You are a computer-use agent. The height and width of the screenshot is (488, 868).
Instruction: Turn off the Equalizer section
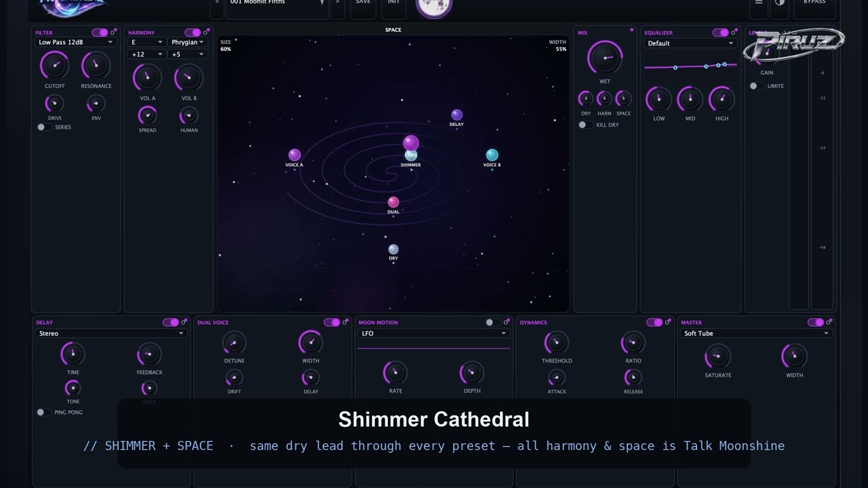point(720,33)
